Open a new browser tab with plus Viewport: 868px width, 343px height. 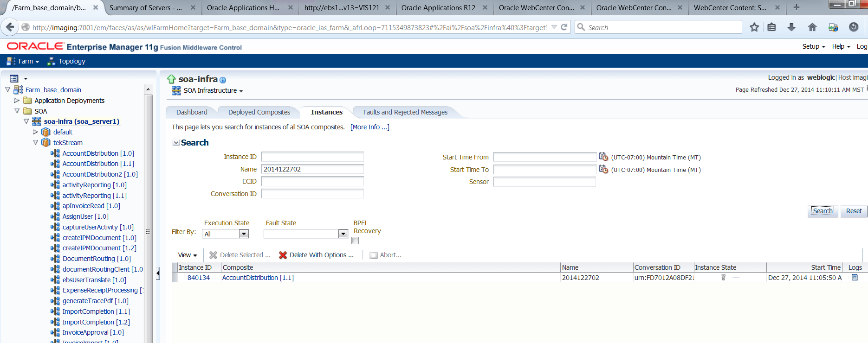pyautogui.click(x=797, y=7)
